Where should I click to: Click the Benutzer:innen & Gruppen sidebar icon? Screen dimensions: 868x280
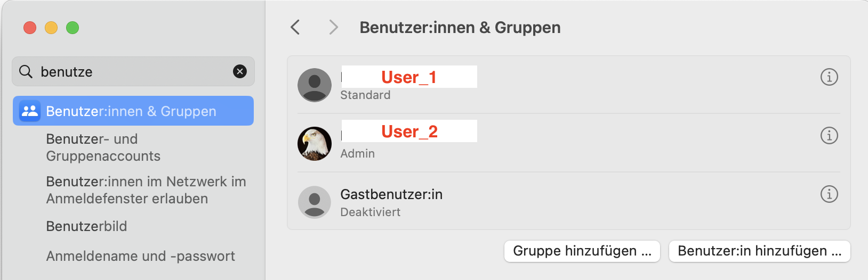click(x=30, y=111)
